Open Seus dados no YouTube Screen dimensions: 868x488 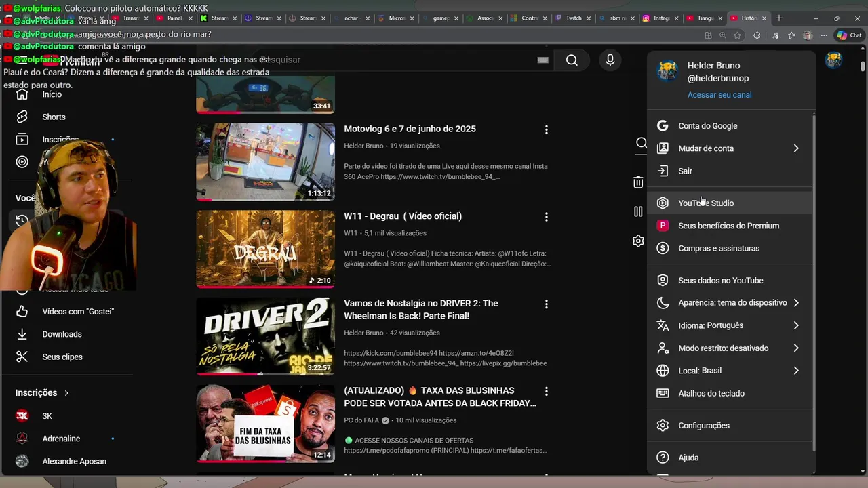730,280
